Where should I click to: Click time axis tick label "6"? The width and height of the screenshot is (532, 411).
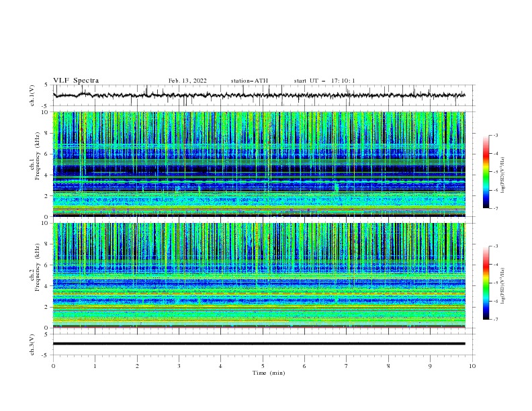pos(304,366)
